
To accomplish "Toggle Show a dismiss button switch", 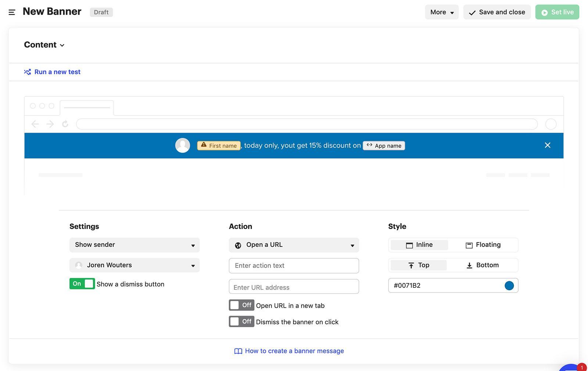I will pos(82,284).
